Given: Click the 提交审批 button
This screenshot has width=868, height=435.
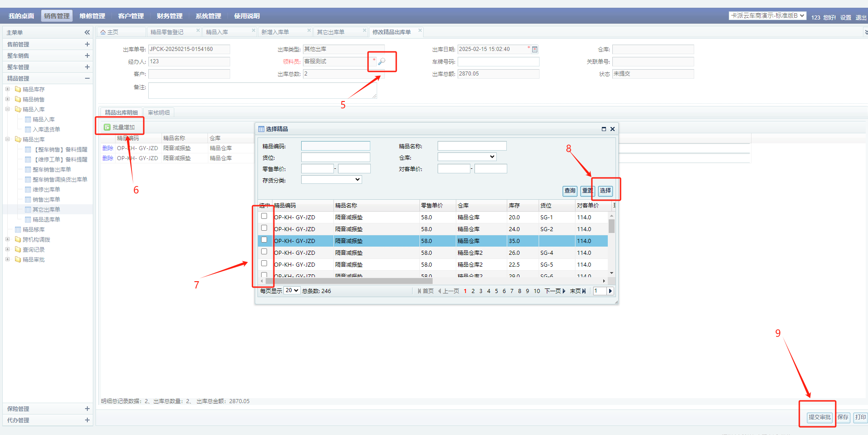Looking at the screenshot, I should 819,417.
